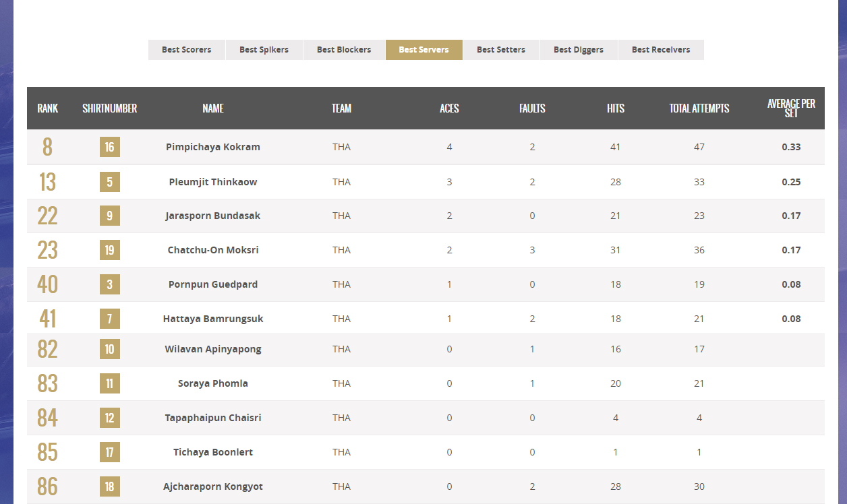Click player name Chatchu-On Moksri
The width and height of the screenshot is (847, 504).
pyautogui.click(x=213, y=250)
